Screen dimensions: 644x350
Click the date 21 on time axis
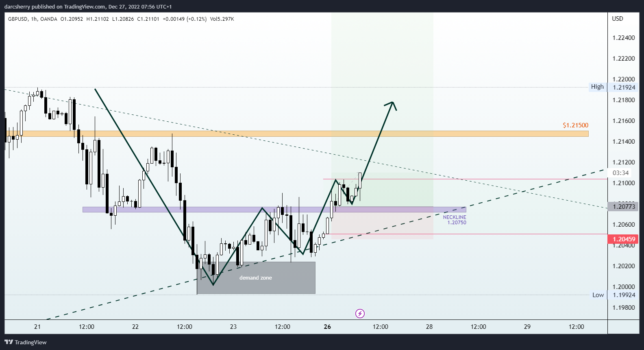(x=37, y=327)
